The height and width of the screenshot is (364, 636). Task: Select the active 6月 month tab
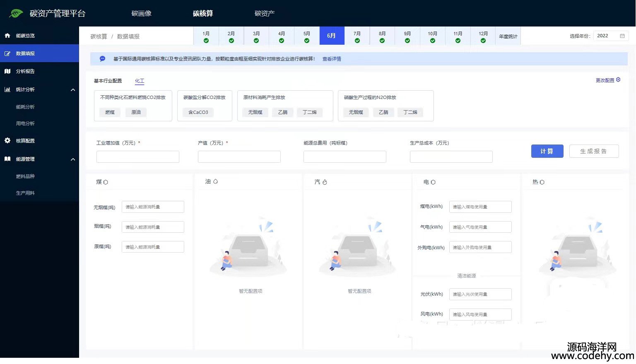332,36
